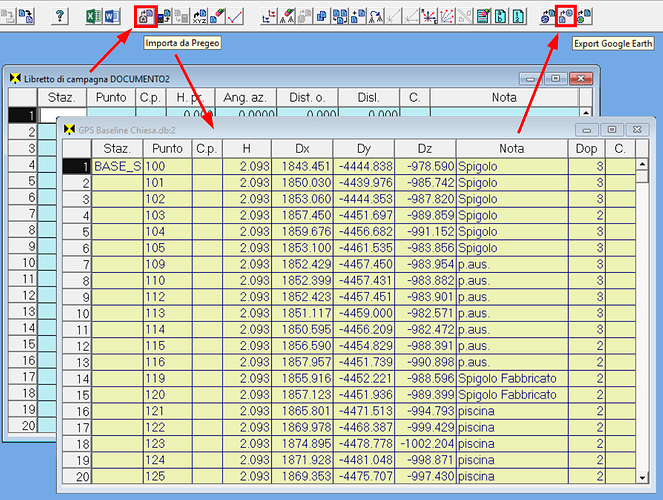Screen dimensions: 663x500
Task: Open the Excel export icon
Action: tap(93, 17)
